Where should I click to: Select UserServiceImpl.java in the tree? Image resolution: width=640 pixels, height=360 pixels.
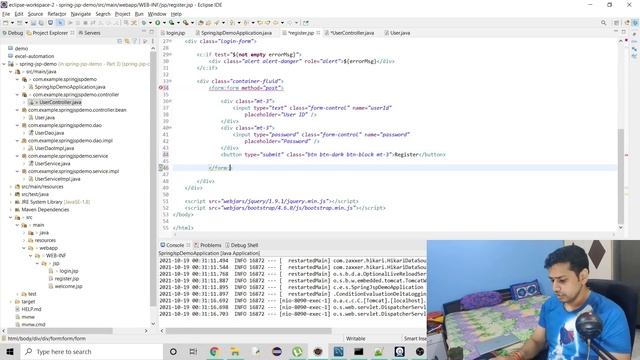point(57,179)
